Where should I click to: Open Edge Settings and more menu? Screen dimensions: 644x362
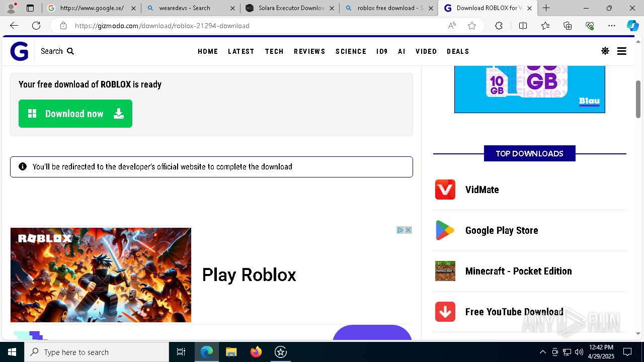click(612, 26)
